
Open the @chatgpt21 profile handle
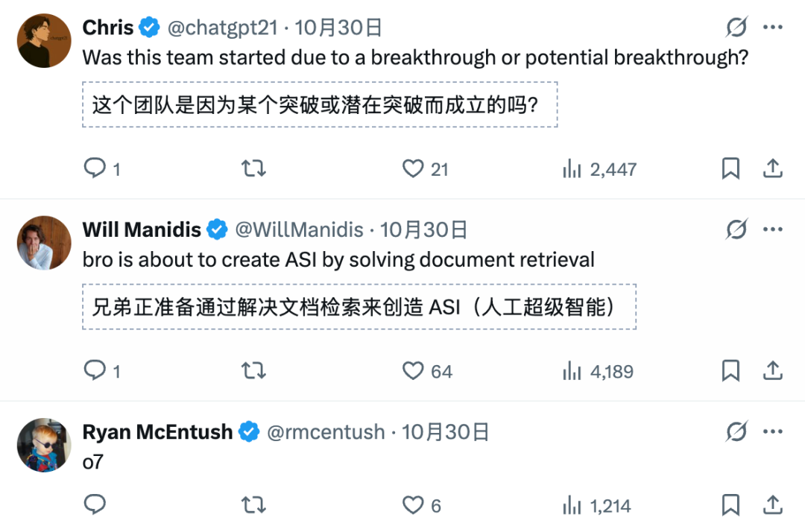pos(222,28)
